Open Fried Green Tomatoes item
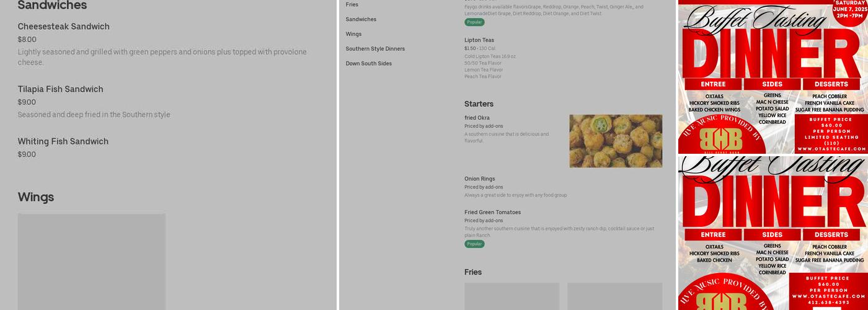868x310 pixels. 493,213
